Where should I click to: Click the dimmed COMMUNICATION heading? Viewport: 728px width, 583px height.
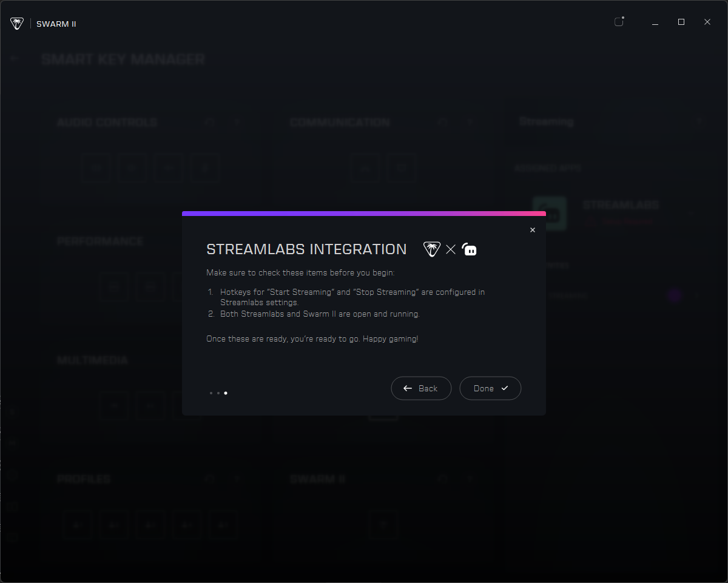point(340,122)
